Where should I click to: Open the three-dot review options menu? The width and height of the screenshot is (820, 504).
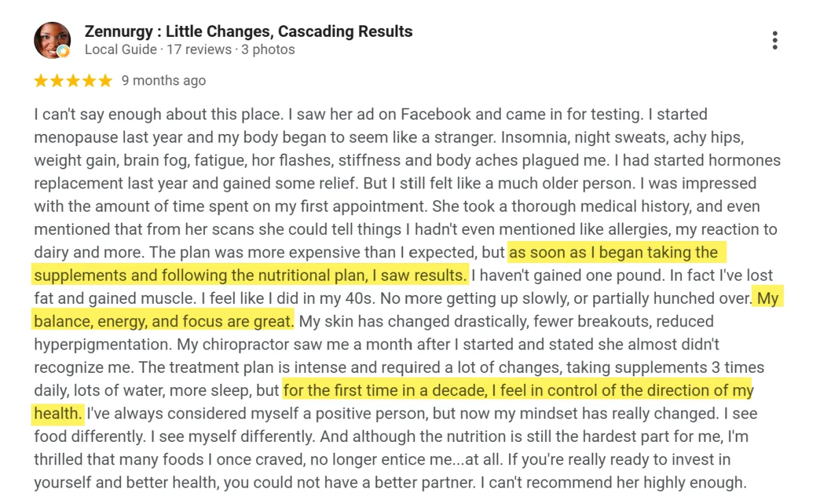tap(774, 40)
